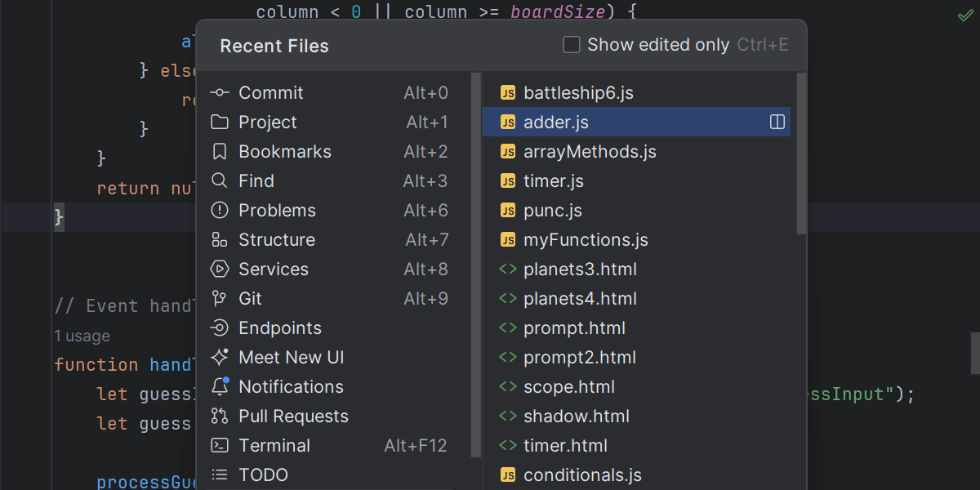Click the split view icon on adder.js
This screenshot has width=980, height=490.
[x=777, y=122]
